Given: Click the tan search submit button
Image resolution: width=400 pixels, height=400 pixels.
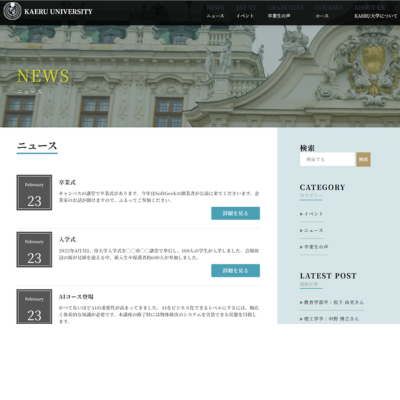Looking at the screenshot, I should tap(363, 159).
